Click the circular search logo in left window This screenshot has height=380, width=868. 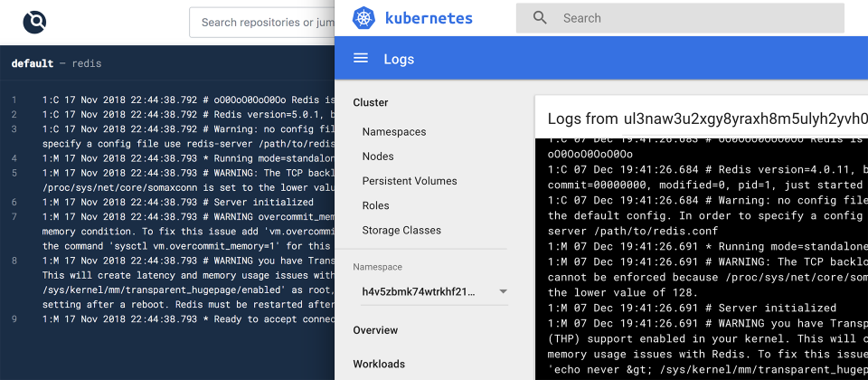tap(34, 22)
